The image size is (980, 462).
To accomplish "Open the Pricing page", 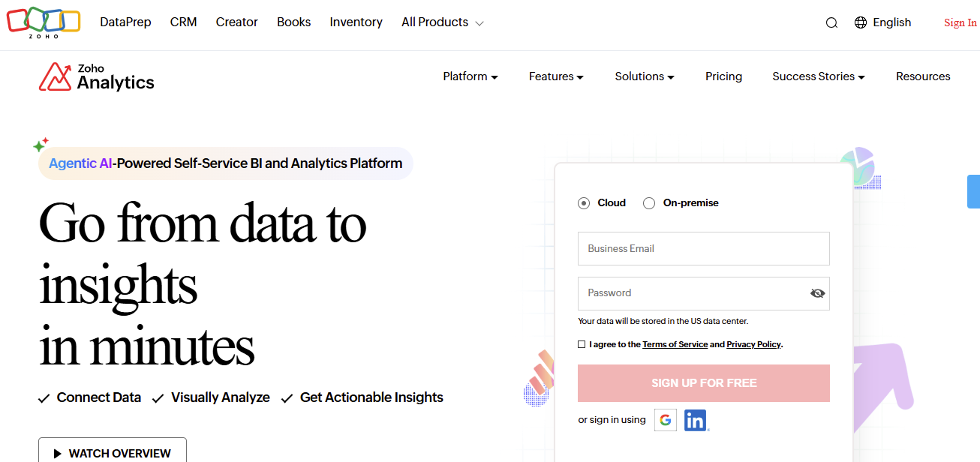I will tap(723, 76).
